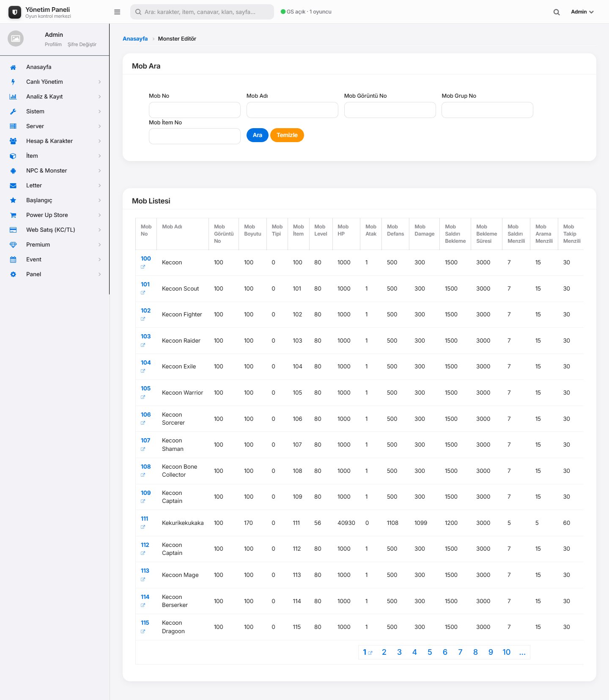Click the Mob Adı input field

[292, 110]
